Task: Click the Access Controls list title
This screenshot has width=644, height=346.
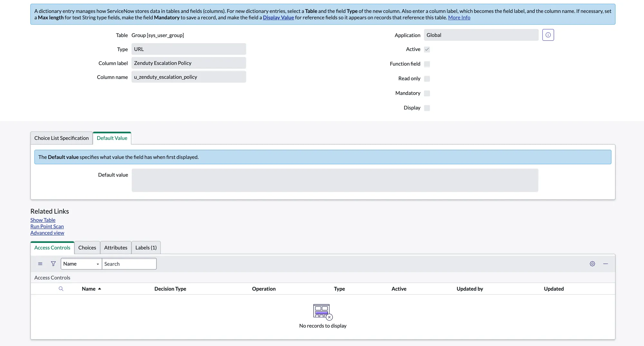Action: tap(52, 277)
